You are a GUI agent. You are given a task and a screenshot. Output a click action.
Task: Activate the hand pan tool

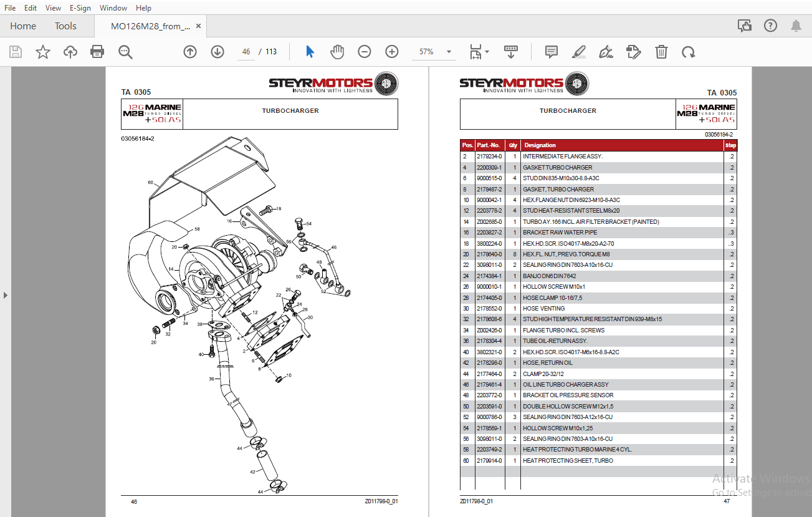pyautogui.click(x=337, y=52)
